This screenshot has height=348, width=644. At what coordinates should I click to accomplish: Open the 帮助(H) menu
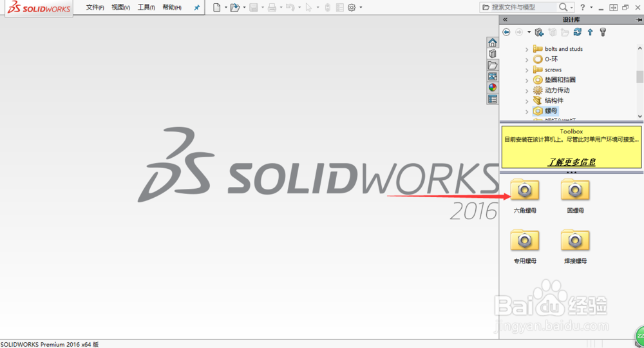pos(172,7)
